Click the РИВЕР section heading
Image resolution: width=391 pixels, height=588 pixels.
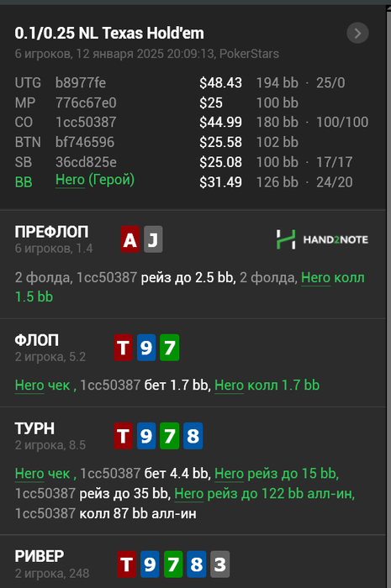tap(40, 556)
